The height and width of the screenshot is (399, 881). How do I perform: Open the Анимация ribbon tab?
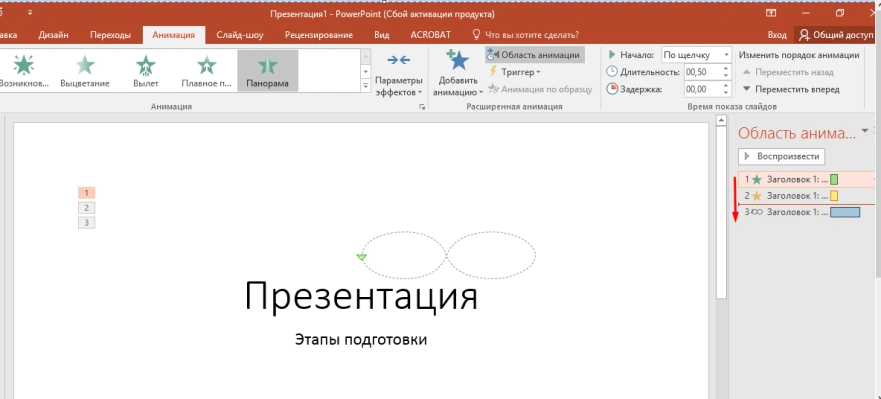coord(174,35)
